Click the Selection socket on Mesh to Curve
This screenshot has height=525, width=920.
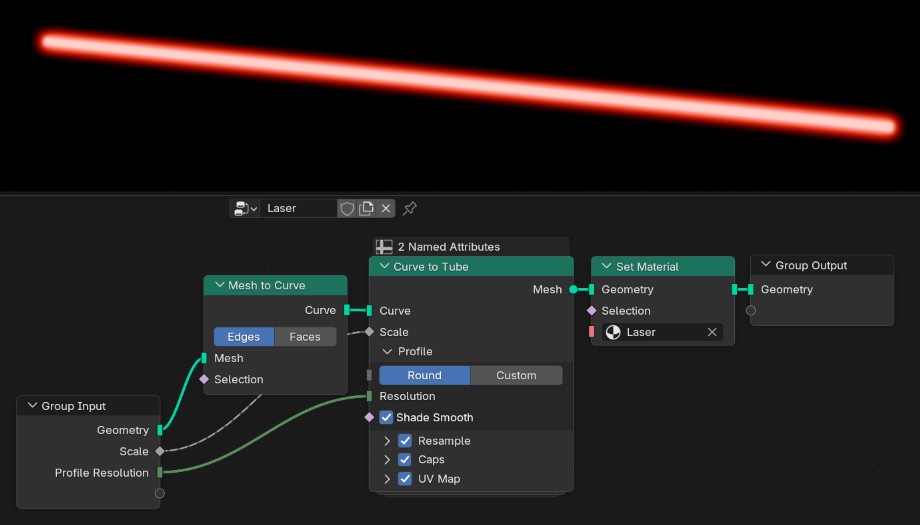(204, 379)
